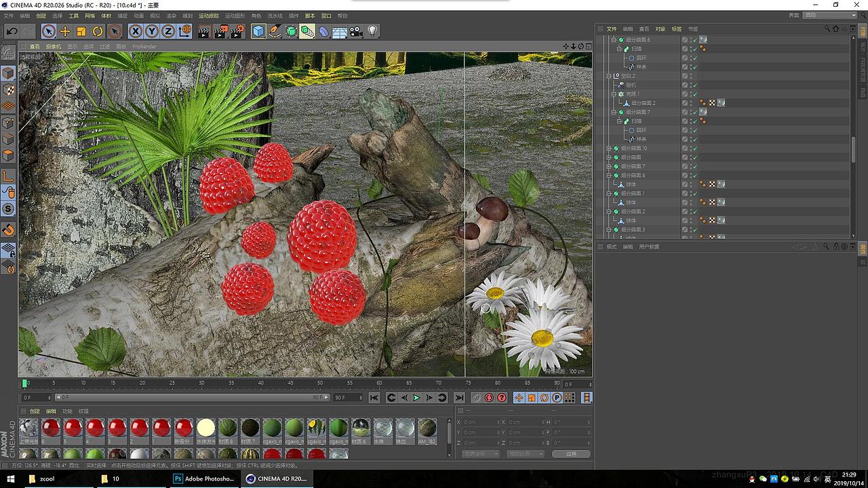The width and height of the screenshot is (868, 488).
Task: Add a Camera object from toolbar
Action: (x=356, y=31)
